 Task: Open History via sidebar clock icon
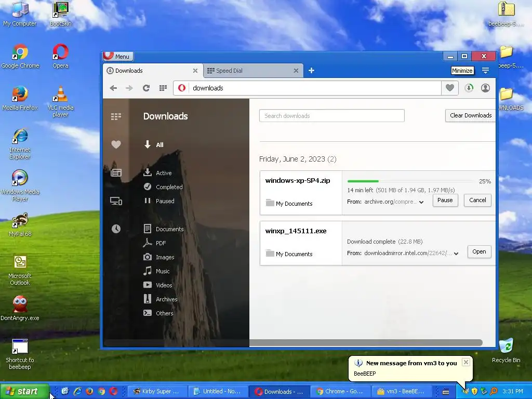[116, 229]
